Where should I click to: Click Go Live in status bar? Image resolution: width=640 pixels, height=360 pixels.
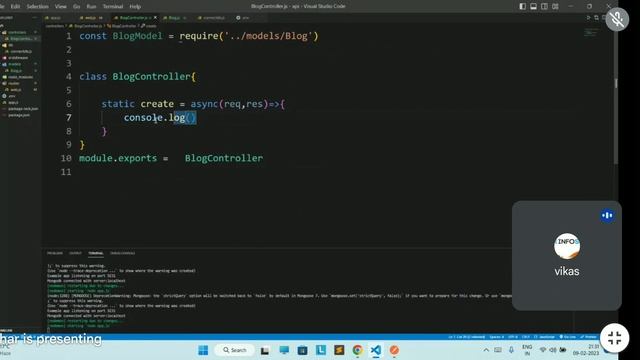click(x=568, y=337)
